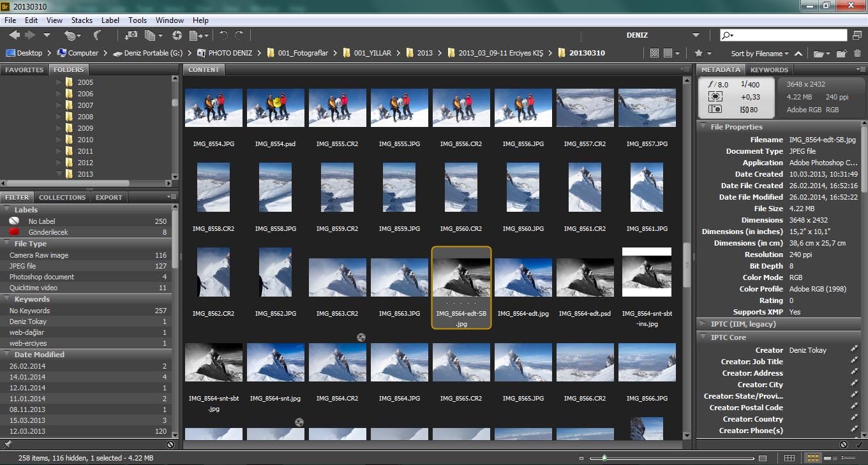Viewport: 868px width, 465px height.
Task: Click the thumbnail size slider handle
Action: pyautogui.click(x=604, y=458)
